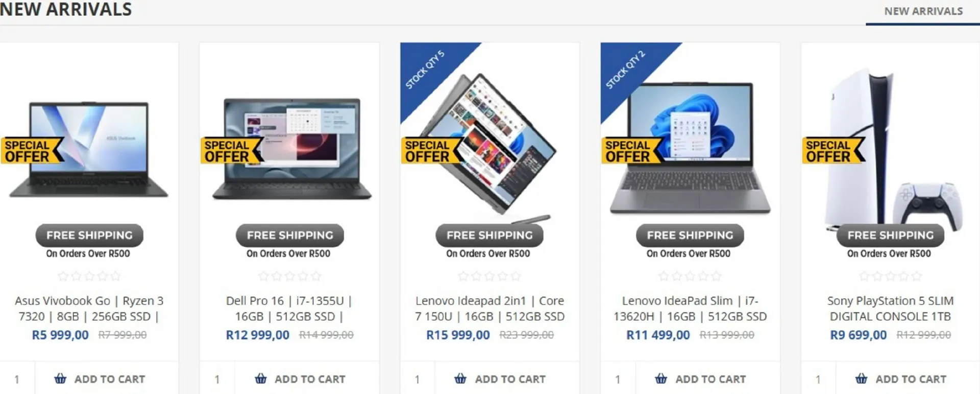This screenshot has width=980, height=394.
Task: Click Special Offer badge on Asus Vivobook
Action: point(33,151)
